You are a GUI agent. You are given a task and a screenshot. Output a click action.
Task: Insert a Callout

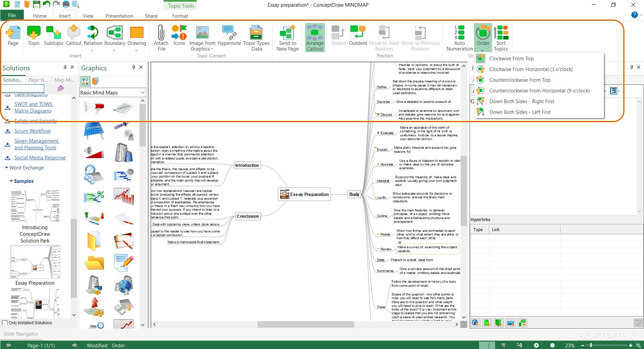pyautogui.click(x=73, y=36)
